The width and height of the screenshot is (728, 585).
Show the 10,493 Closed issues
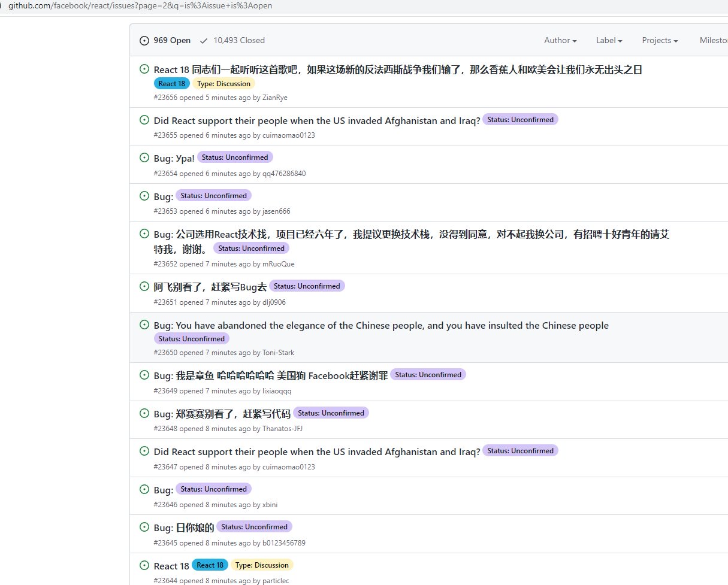click(232, 40)
